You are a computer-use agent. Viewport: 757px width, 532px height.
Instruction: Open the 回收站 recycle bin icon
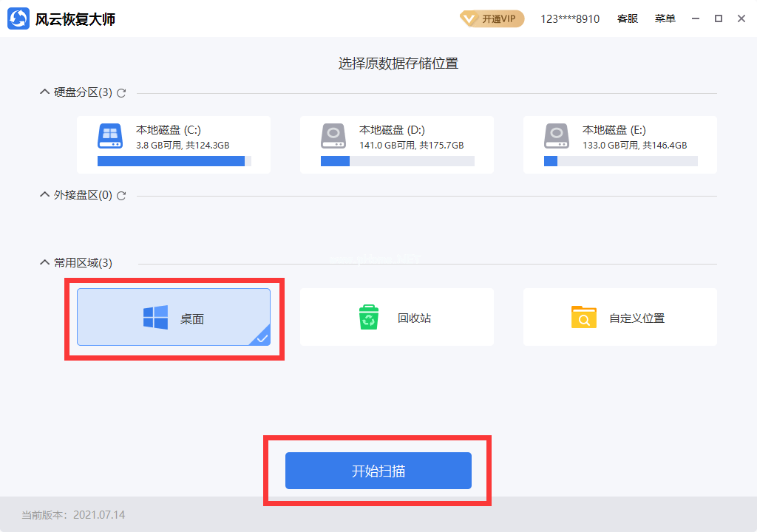coord(367,316)
